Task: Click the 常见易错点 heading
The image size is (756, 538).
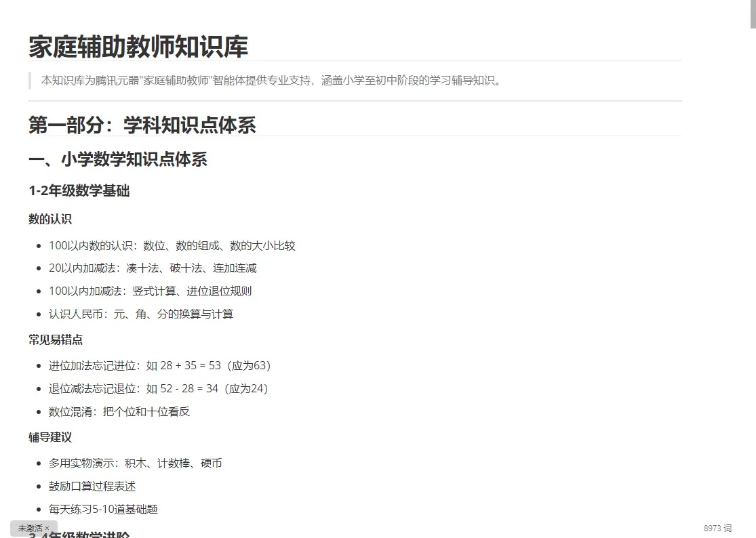Action: [56, 340]
